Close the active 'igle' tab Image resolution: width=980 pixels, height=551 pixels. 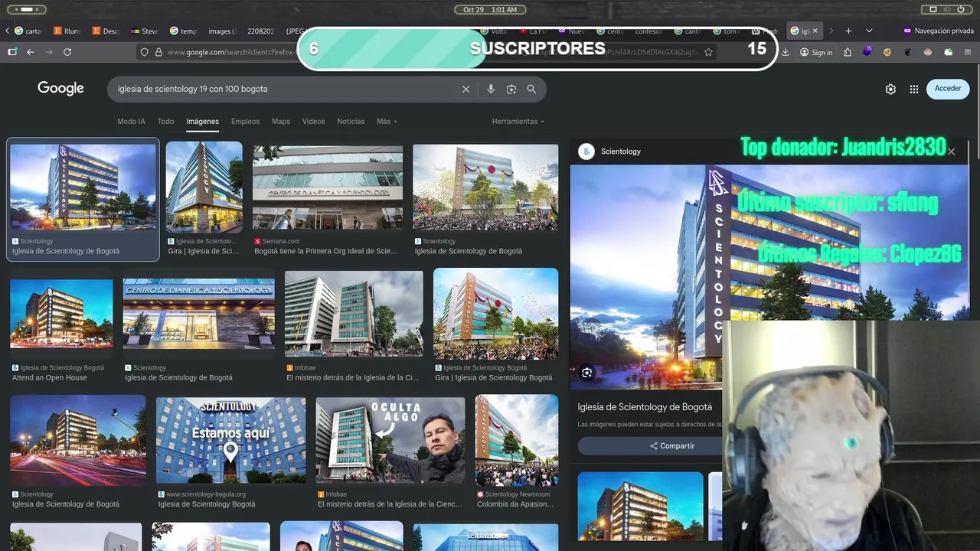coord(815,31)
